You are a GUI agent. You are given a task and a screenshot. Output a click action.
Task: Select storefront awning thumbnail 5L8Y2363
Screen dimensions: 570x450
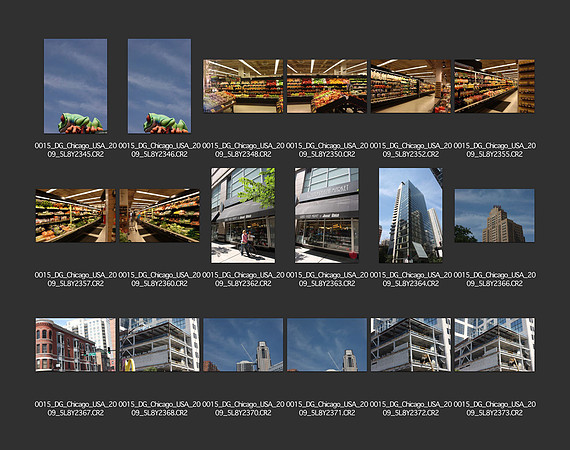(x=327, y=215)
